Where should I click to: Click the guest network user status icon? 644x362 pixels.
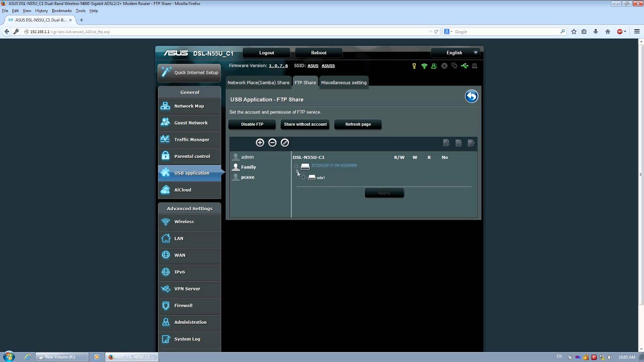[x=434, y=66]
